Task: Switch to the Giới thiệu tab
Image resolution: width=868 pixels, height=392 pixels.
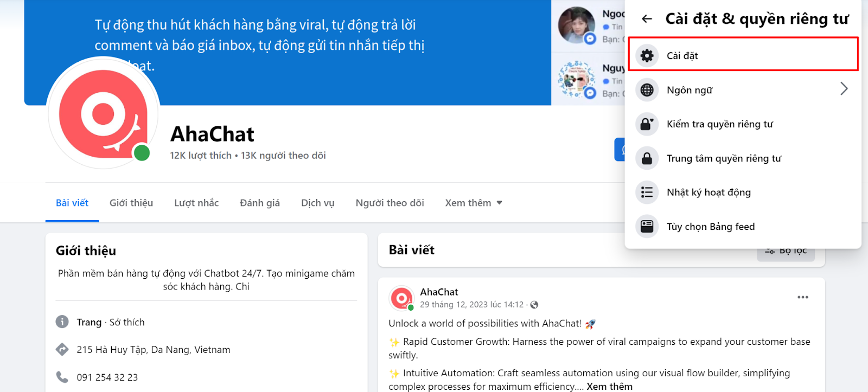Action: 131,203
